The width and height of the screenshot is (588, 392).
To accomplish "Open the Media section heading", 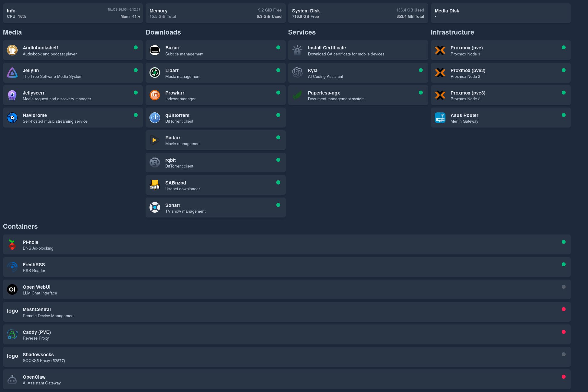I will pos(12,32).
